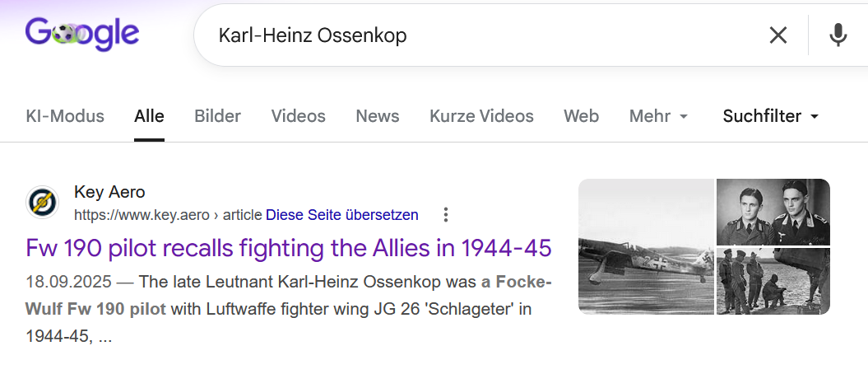This screenshot has height=374, width=868.
Task: Click the Key Aero site favicon
Action: tap(42, 202)
